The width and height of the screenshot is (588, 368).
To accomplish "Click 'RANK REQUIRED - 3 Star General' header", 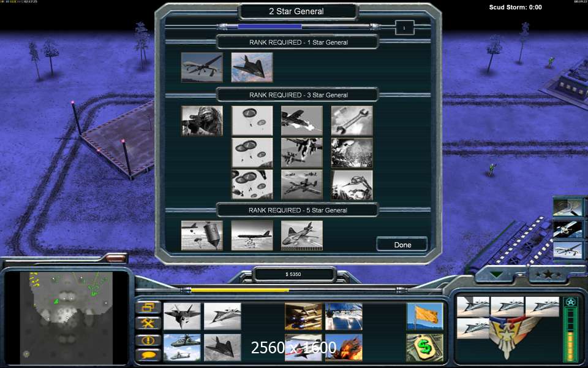I will click(298, 95).
